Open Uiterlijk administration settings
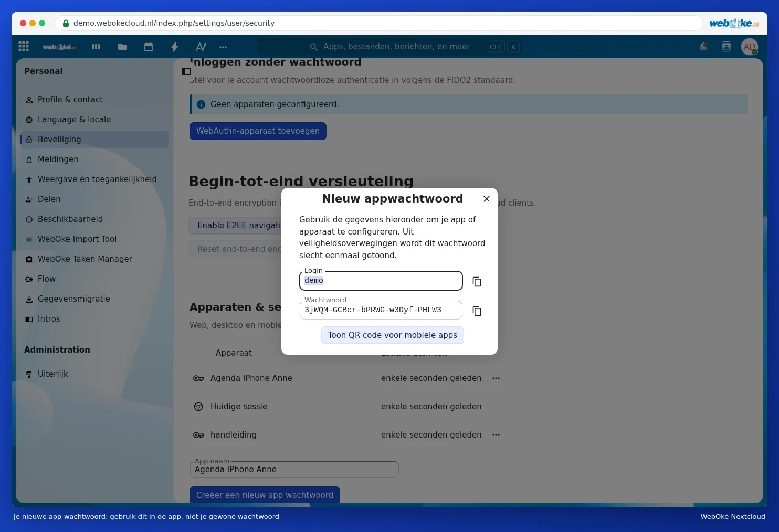Viewport: 779px width, 532px height. [x=94, y=374]
